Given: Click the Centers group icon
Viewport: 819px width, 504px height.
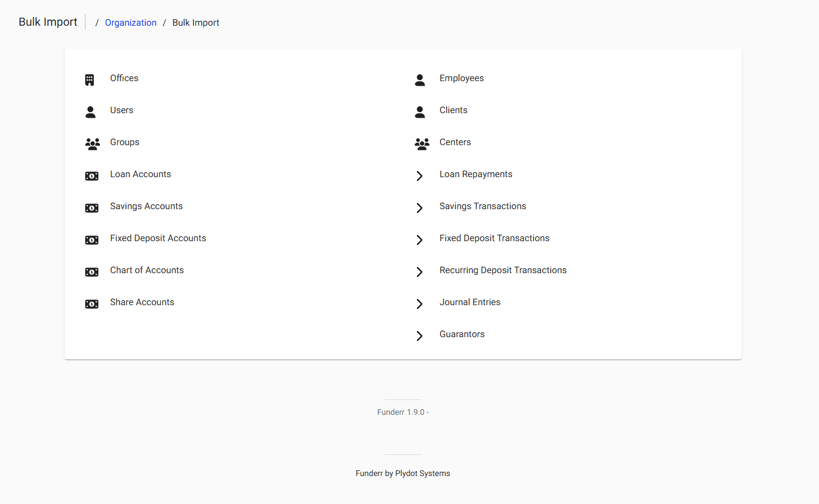Looking at the screenshot, I should pos(422,144).
